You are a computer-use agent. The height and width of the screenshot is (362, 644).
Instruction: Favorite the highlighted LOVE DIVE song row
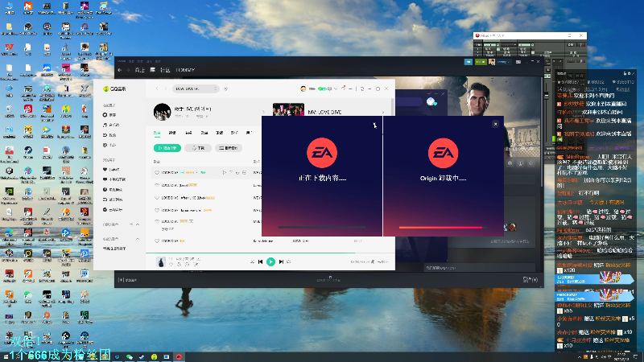point(156,173)
